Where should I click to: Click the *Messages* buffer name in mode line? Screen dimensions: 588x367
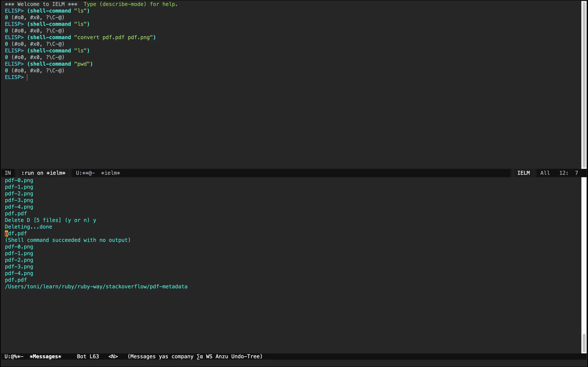click(45, 356)
